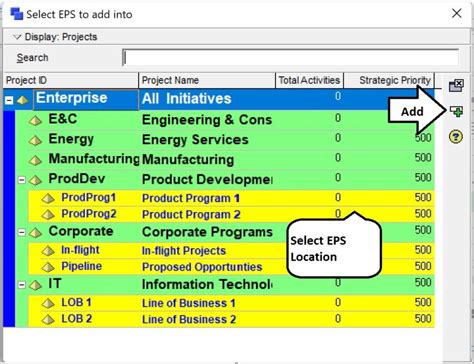
Task: Collapse the Enterprise root node
Action: click(9, 100)
